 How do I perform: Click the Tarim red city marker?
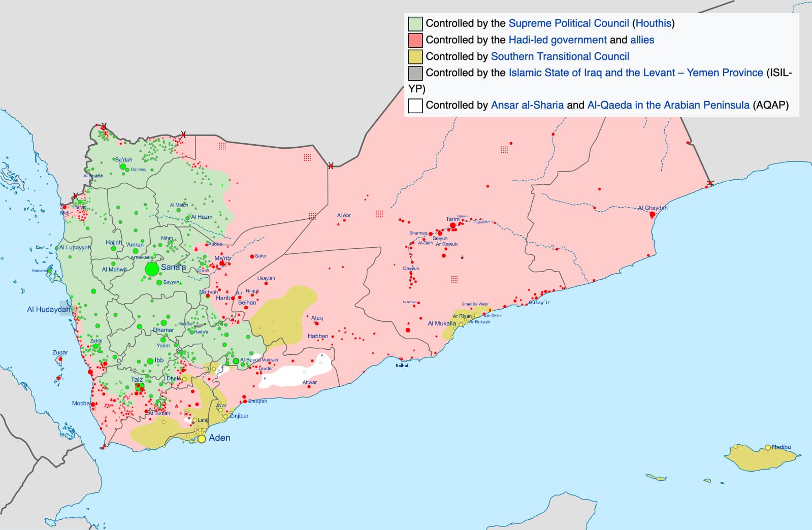coord(453,225)
